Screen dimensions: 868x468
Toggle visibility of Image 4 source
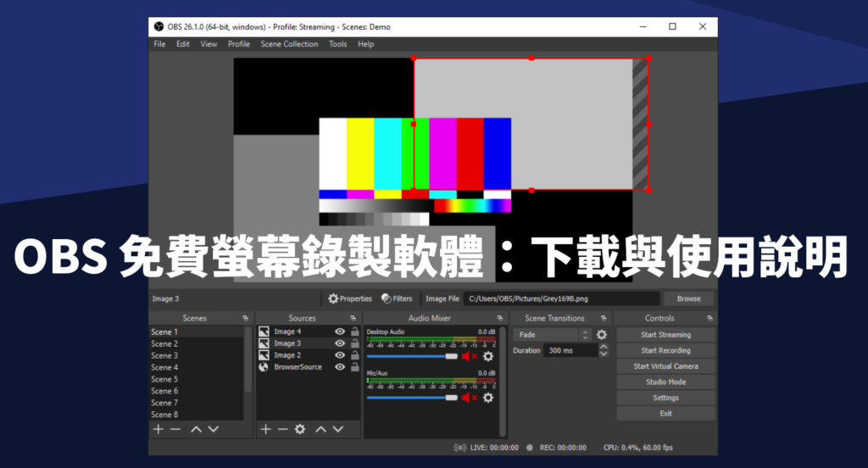coord(340,331)
